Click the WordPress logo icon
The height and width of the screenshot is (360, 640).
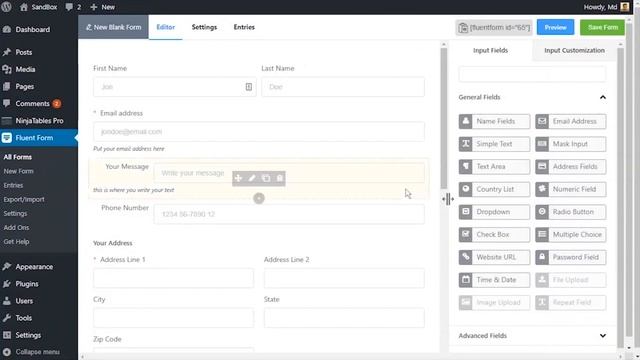(x=7, y=7)
